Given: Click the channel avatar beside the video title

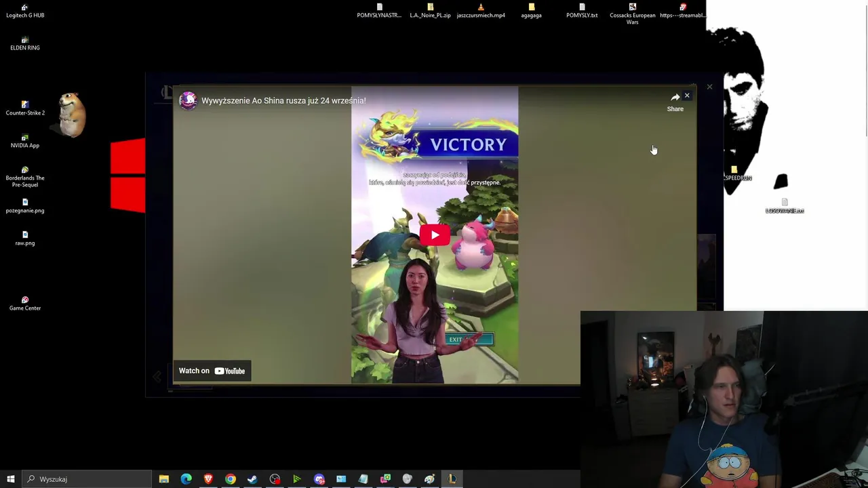Looking at the screenshot, I should click(x=188, y=100).
